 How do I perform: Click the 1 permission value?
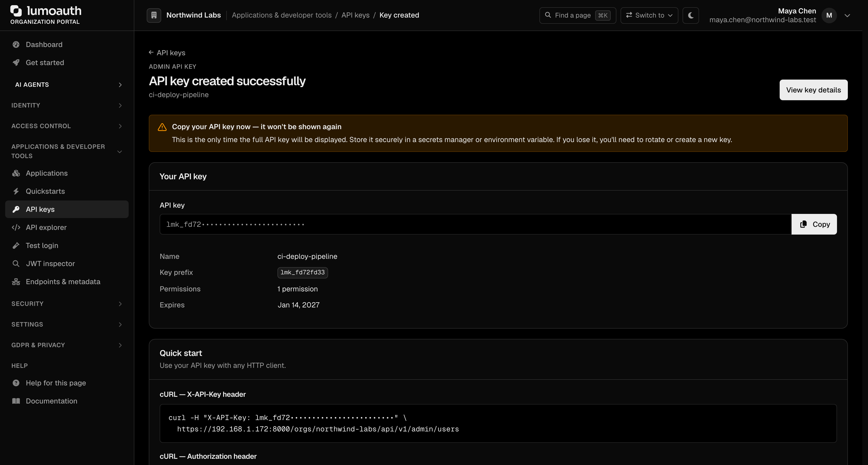click(x=298, y=289)
